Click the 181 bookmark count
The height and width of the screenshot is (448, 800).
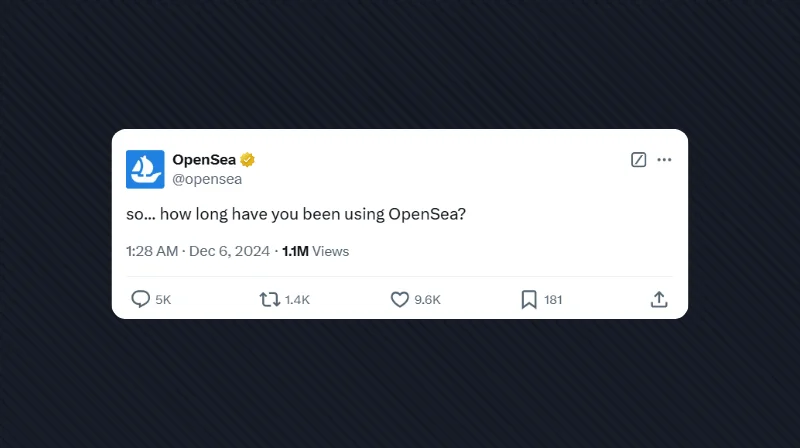point(553,300)
